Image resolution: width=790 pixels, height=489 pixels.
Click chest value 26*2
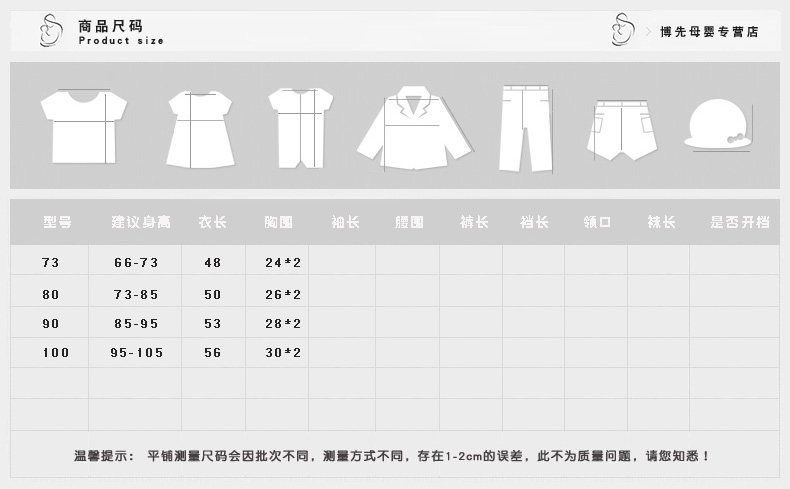pyautogui.click(x=283, y=294)
